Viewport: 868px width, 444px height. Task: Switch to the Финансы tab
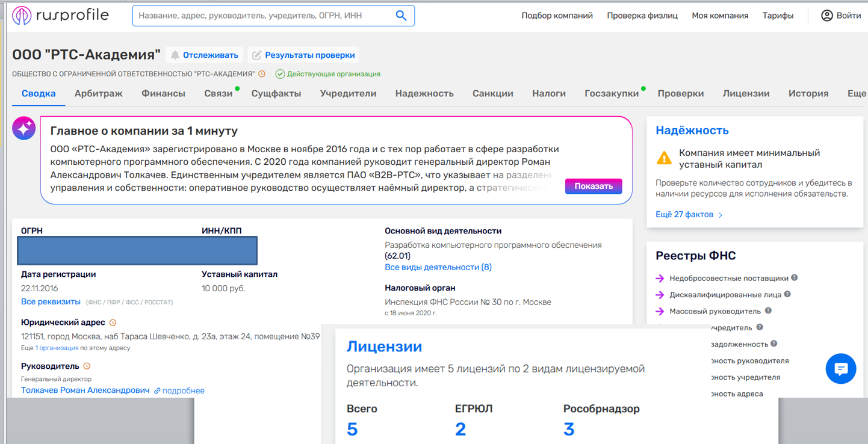pyautogui.click(x=163, y=93)
